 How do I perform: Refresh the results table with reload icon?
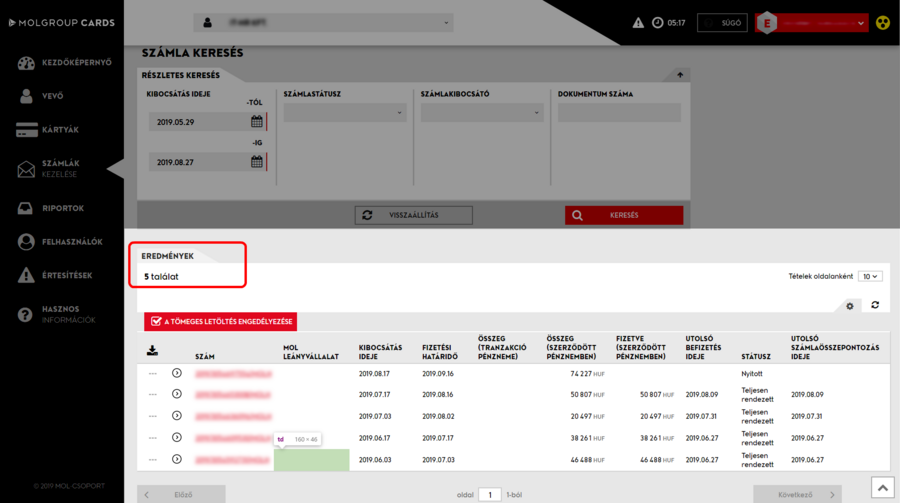pos(875,305)
